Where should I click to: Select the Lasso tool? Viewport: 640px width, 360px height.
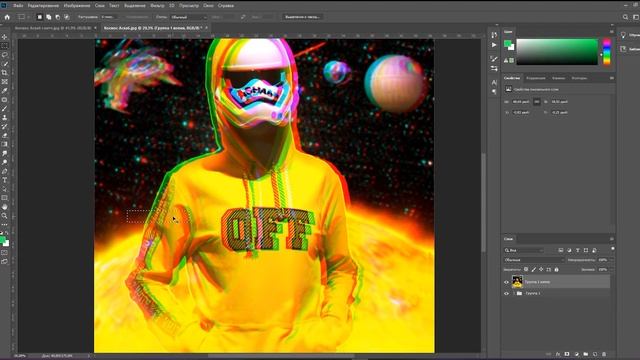(4, 55)
